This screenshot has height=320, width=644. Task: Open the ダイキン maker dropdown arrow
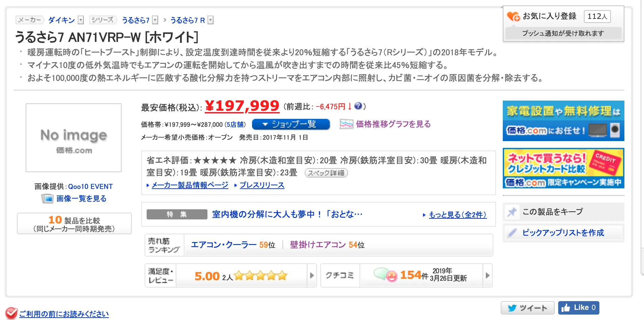click(x=81, y=20)
